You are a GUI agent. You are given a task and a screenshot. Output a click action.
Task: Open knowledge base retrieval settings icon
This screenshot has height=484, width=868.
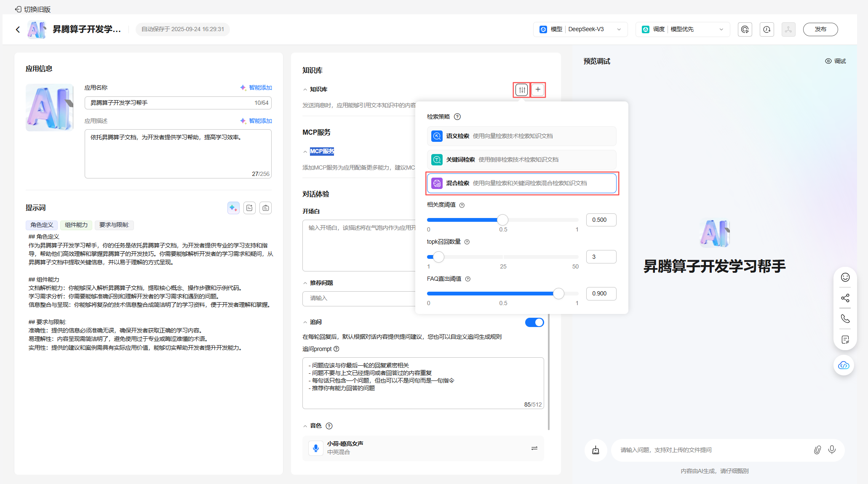click(x=522, y=90)
